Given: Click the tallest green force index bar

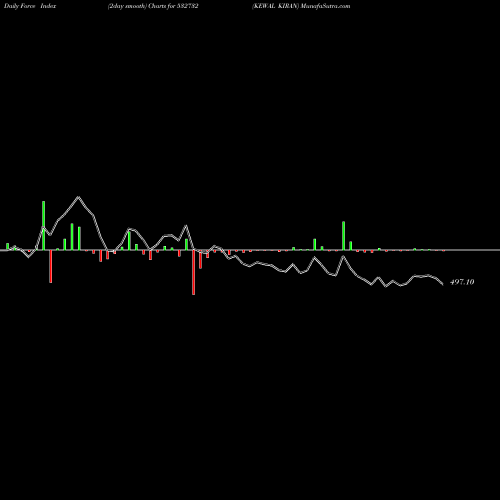Looking at the screenshot, I should (44, 225).
